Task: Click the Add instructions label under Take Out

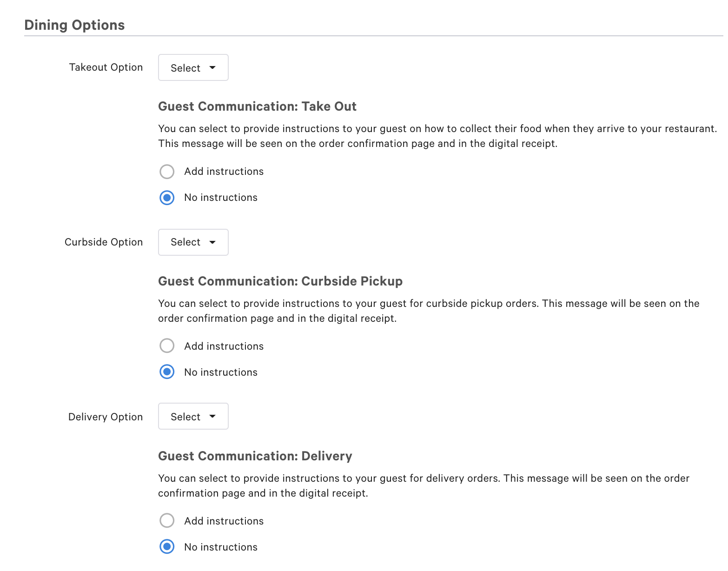Action: (x=224, y=172)
